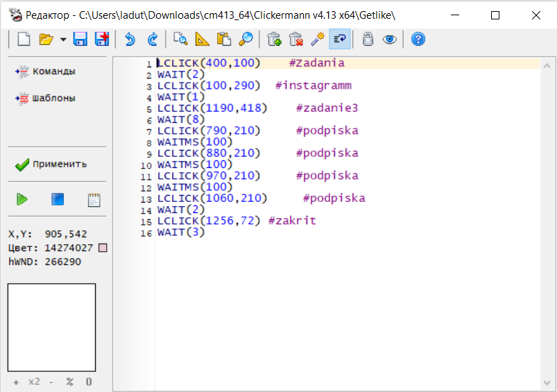Click the percent symbol under preview
Viewport: 557px width, 392px height.
(69, 382)
